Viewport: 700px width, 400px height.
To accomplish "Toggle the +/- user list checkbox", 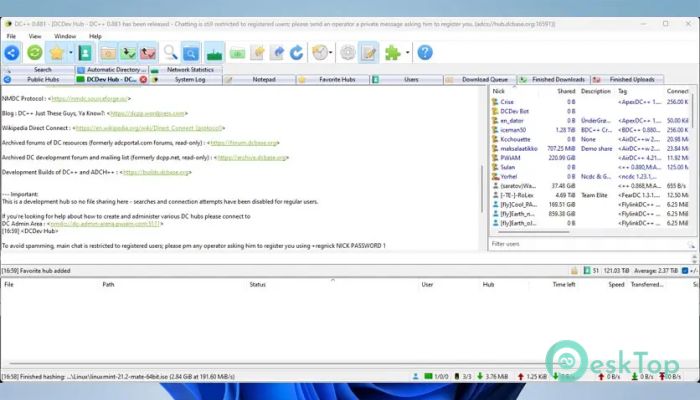I will pos(685,271).
